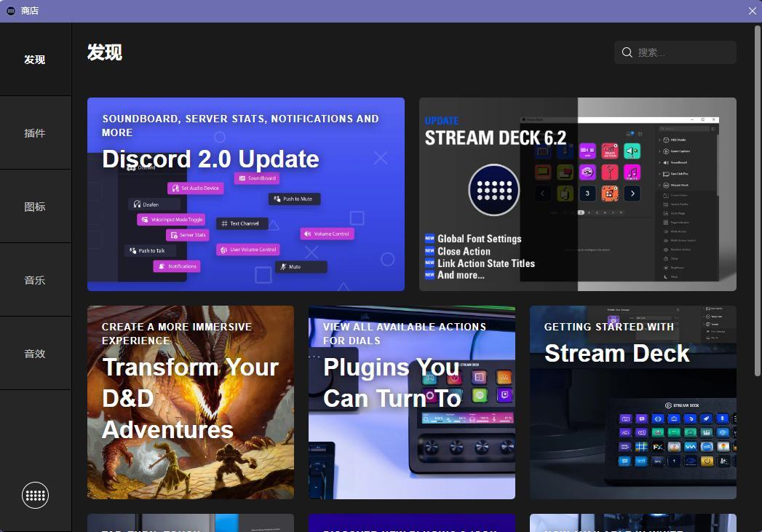
Task: Open the Stream Deck 6.2 update card
Action: (578, 194)
